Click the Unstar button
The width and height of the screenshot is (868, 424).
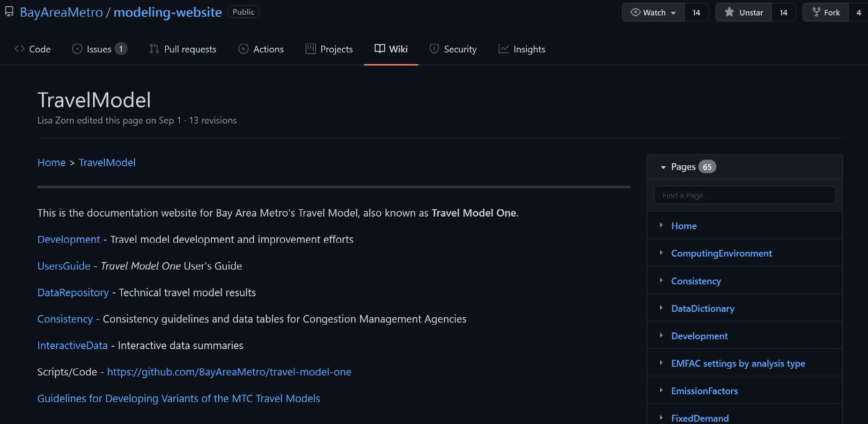pyautogui.click(x=744, y=12)
